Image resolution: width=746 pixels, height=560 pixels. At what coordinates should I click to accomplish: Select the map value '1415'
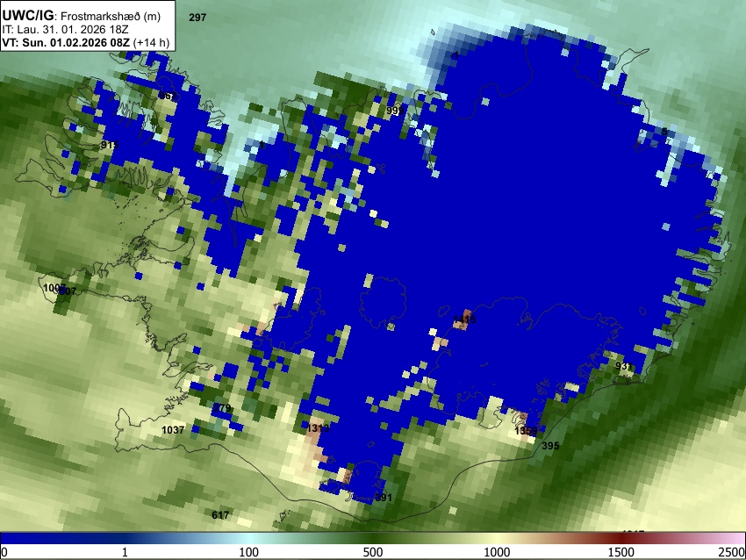(464, 319)
